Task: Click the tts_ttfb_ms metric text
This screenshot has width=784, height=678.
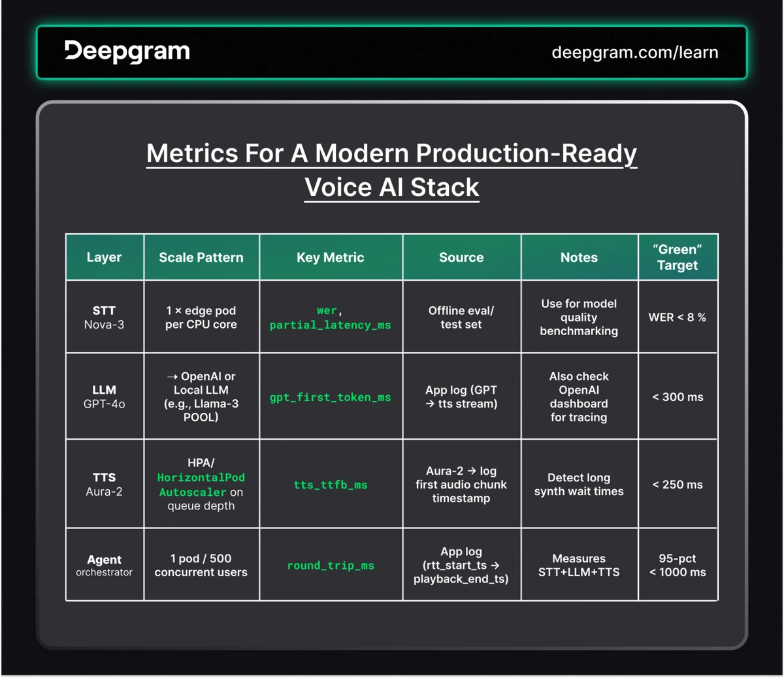Action: (x=331, y=485)
